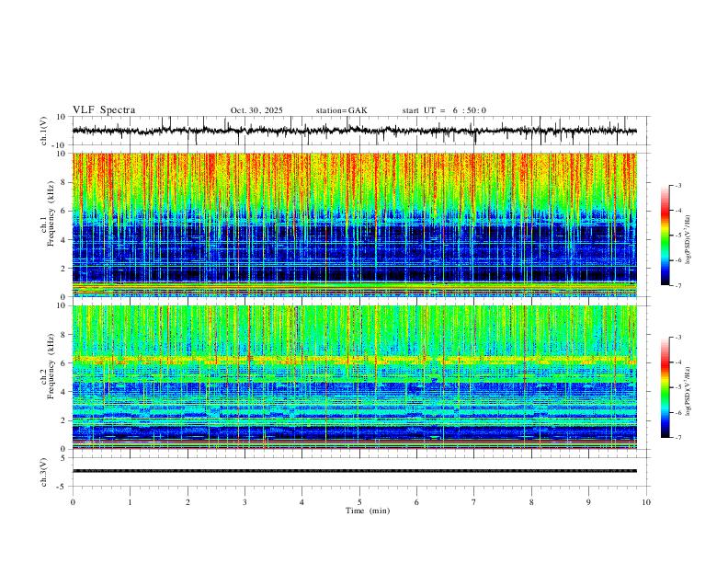Click the ch.2 spectrogram panel
The height and width of the screenshot is (563, 728).
(x=355, y=377)
